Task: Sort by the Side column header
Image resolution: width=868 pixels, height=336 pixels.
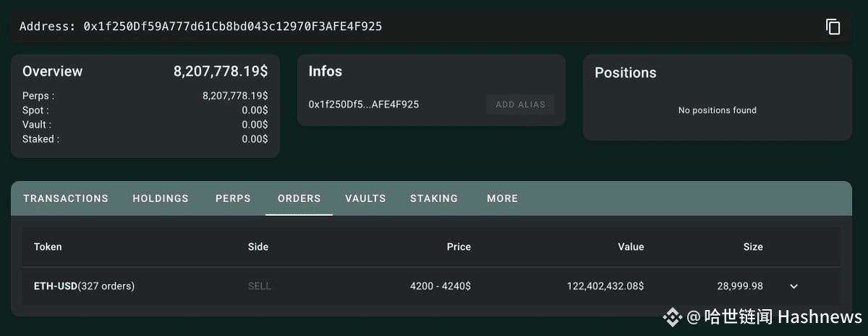Action: pos(258,247)
